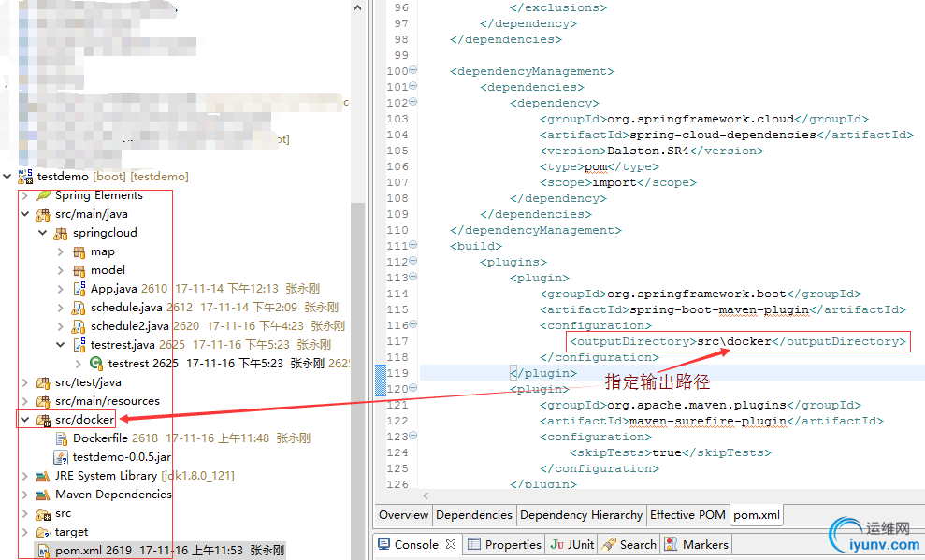Click the Properties view icon
This screenshot has height=560, width=925.
click(x=474, y=544)
